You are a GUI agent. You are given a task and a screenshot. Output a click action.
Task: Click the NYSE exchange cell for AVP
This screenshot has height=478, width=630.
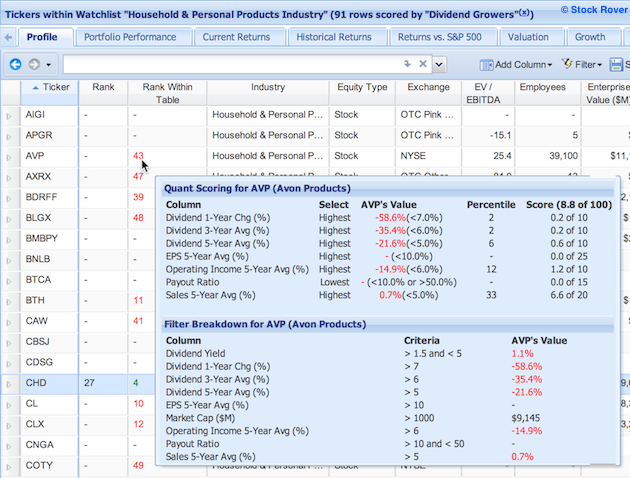pos(428,156)
